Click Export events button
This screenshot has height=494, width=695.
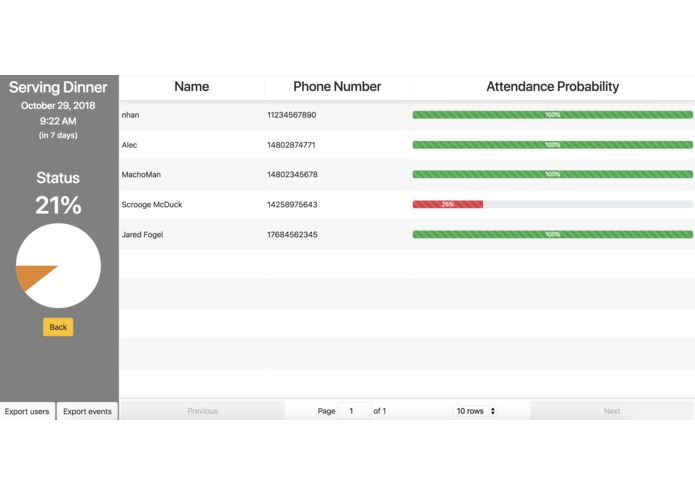[x=87, y=411]
